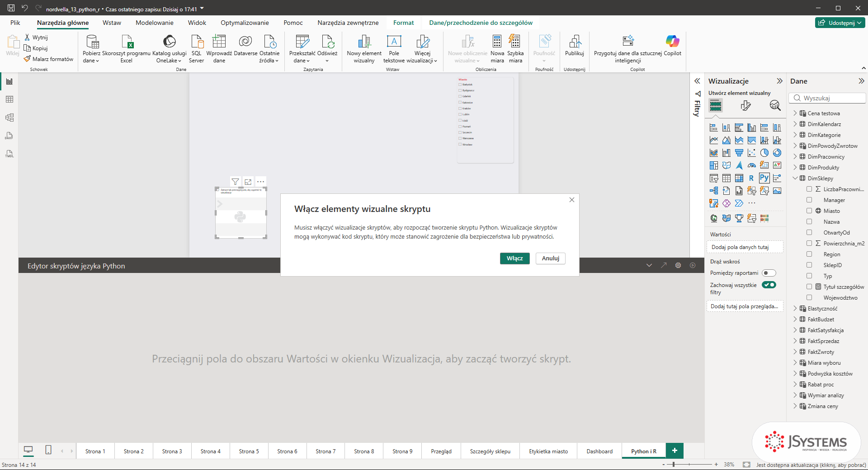Click Nowy element wizualny icon

click(364, 49)
